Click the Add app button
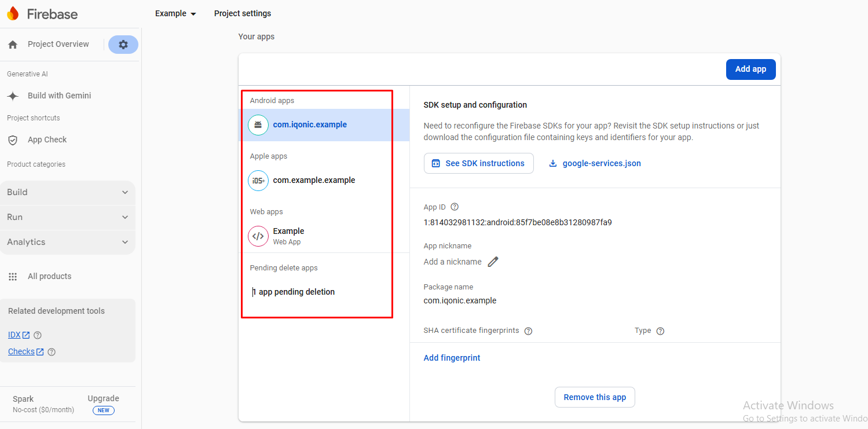Image resolution: width=868 pixels, height=429 pixels. (750, 69)
